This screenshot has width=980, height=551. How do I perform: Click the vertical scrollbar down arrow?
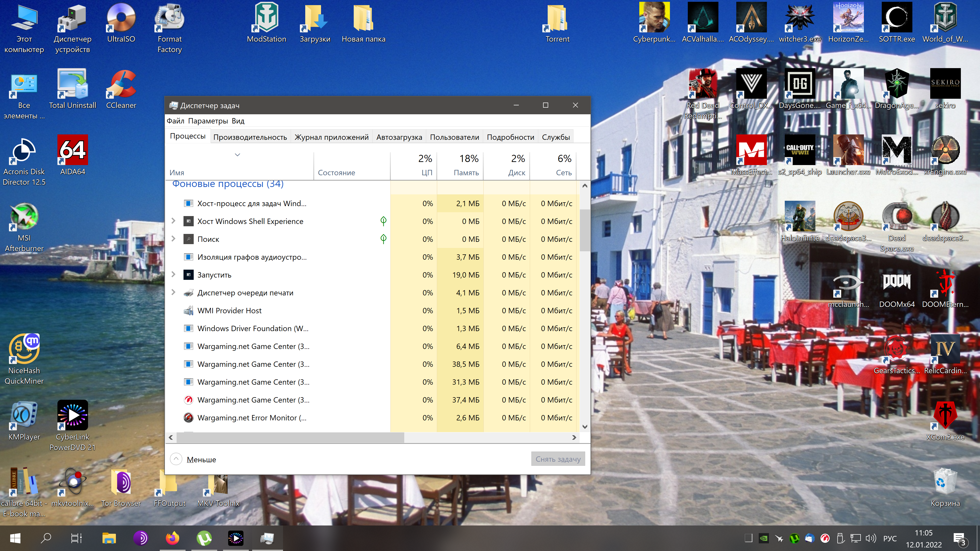(585, 427)
